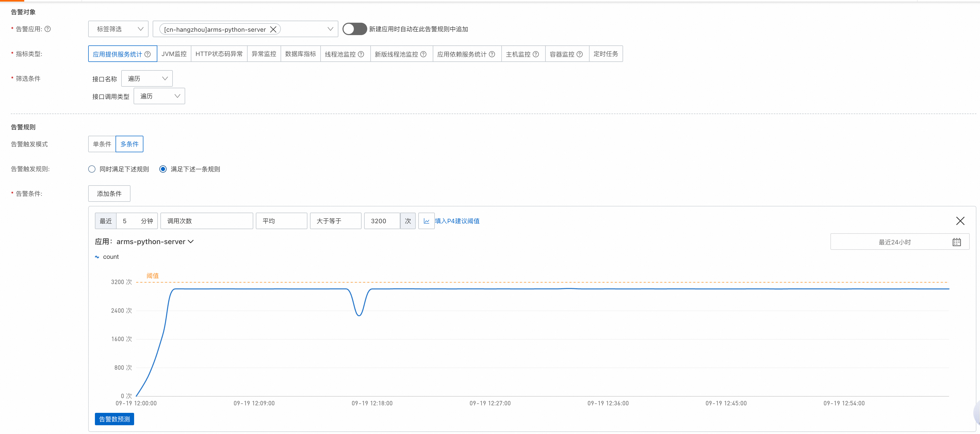Click help icon next to 新版线程池监控
This screenshot has height=434, width=980.
click(x=423, y=54)
